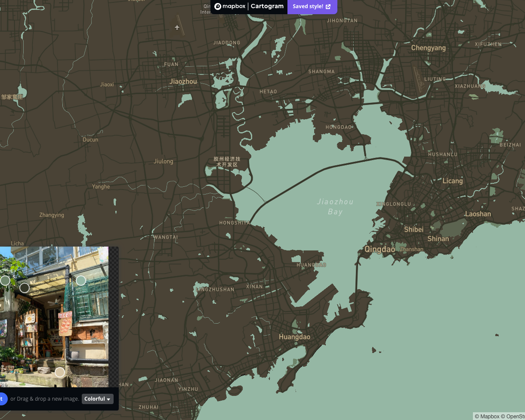The height and width of the screenshot is (420, 525).
Task: Click the Qingdao city label
Action: pyautogui.click(x=379, y=249)
